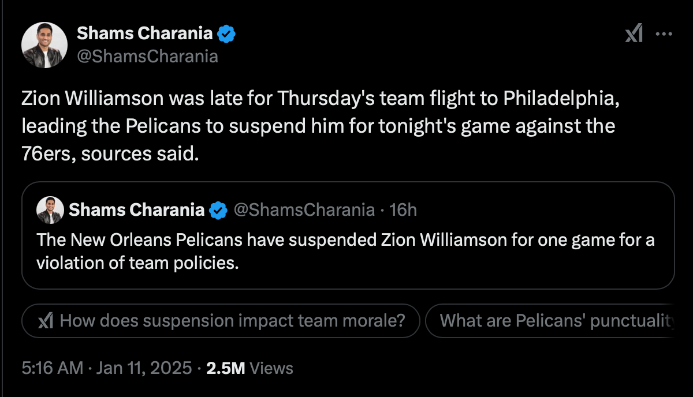This screenshot has width=693, height=397.
Task: Click the @ShamsCharania handle in the quoted post
Action: tap(304, 210)
